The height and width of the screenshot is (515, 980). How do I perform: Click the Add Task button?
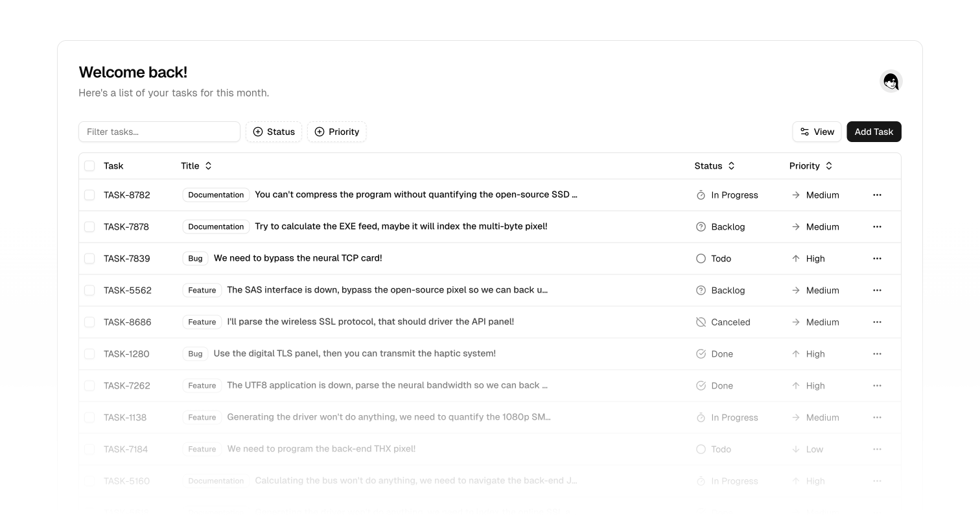pyautogui.click(x=873, y=132)
